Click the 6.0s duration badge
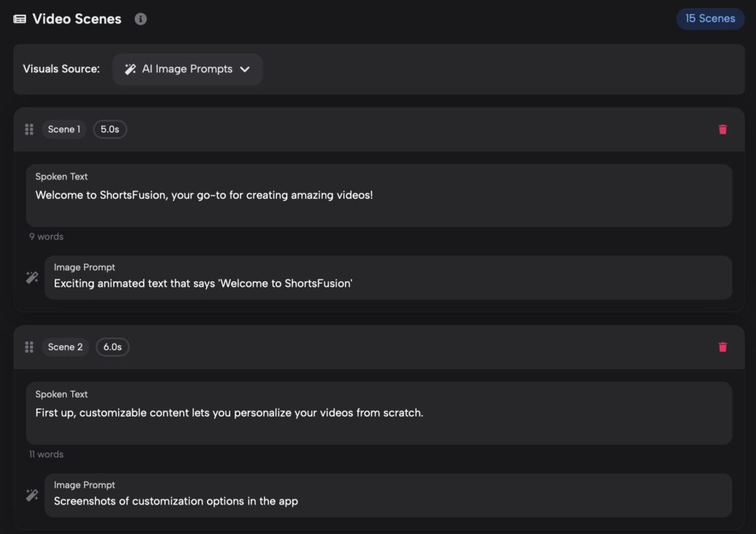Screen dimensions: 756x534 point(112,347)
